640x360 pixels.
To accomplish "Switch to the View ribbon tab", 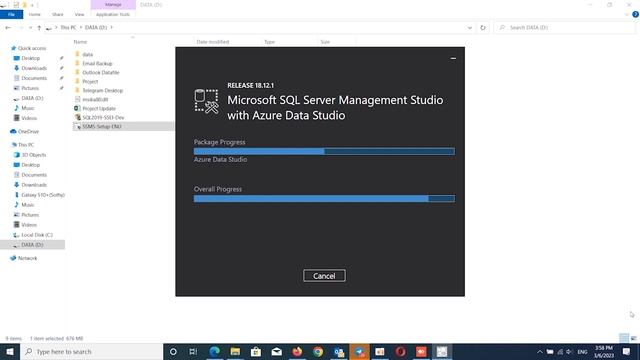I will pos(79,14).
